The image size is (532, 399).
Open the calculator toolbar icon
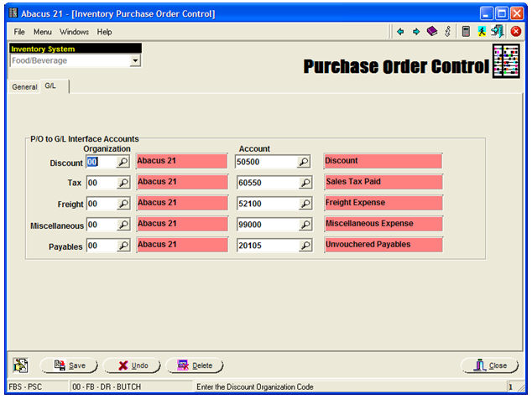point(466,32)
